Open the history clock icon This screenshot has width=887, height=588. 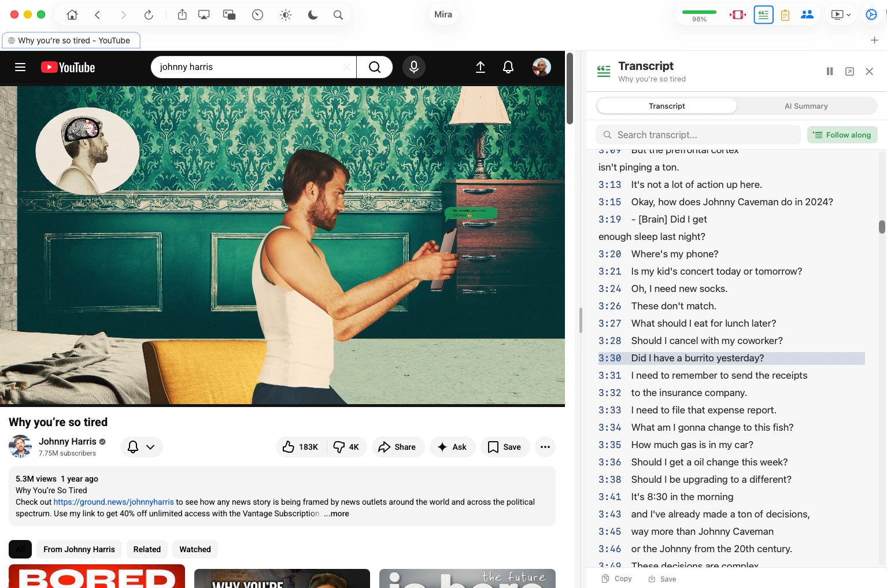click(258, 15)
